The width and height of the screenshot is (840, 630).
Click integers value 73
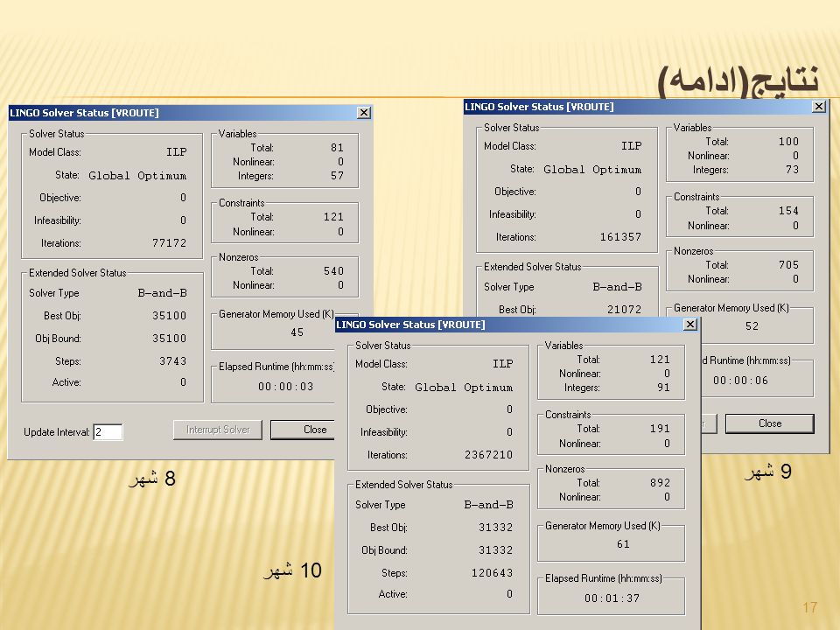[793, 169]
